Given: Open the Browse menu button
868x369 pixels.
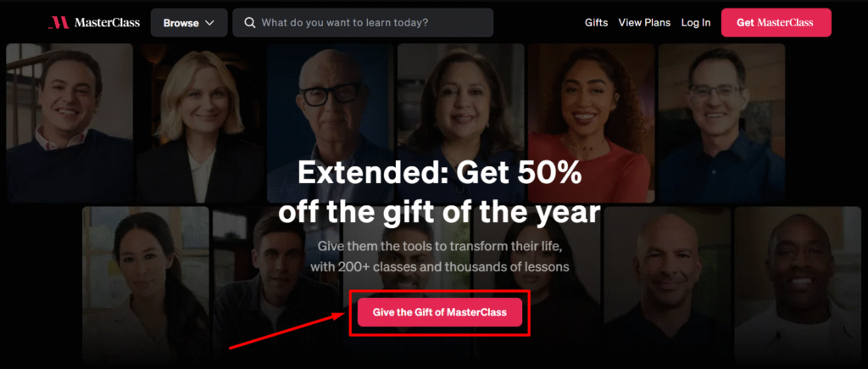Looking at the screenshot, I should [189, 23].
